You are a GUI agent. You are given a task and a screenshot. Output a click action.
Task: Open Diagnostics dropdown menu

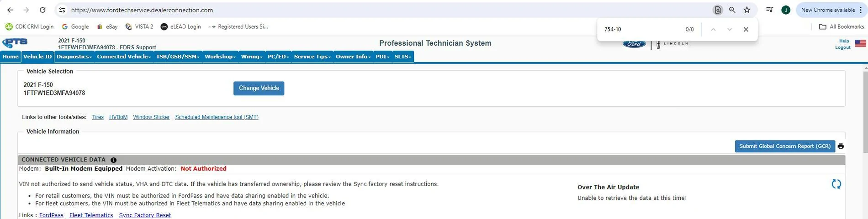[x=74, y=57]
